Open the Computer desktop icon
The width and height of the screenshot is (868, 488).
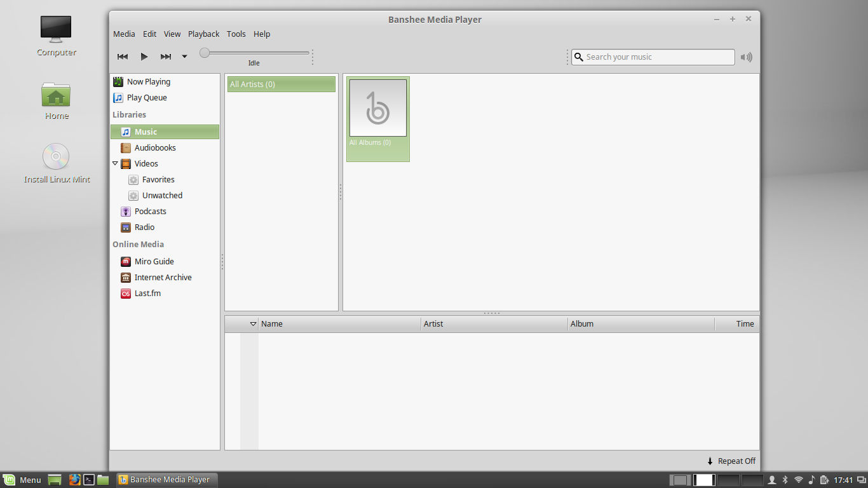[56, 36]
